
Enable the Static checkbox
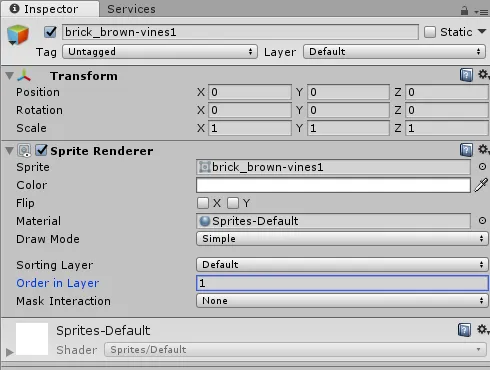tap(430, 32)
